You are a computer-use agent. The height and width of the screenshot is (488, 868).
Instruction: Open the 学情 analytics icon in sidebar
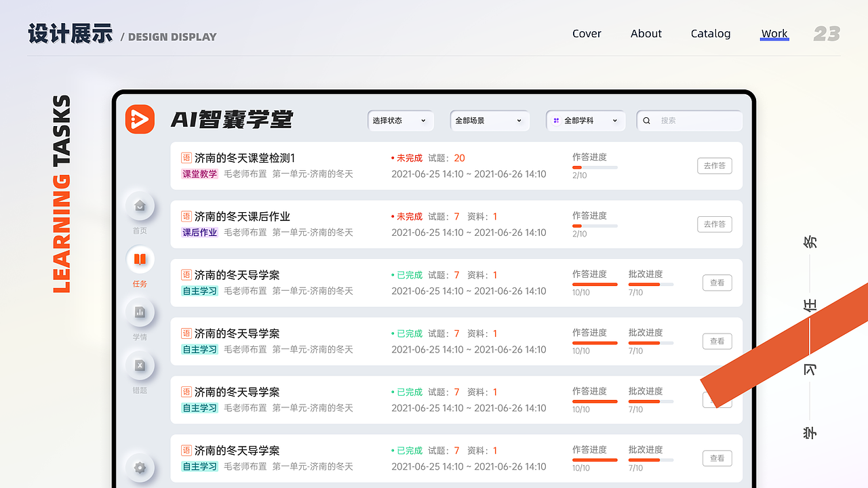(x=140, y=312)
